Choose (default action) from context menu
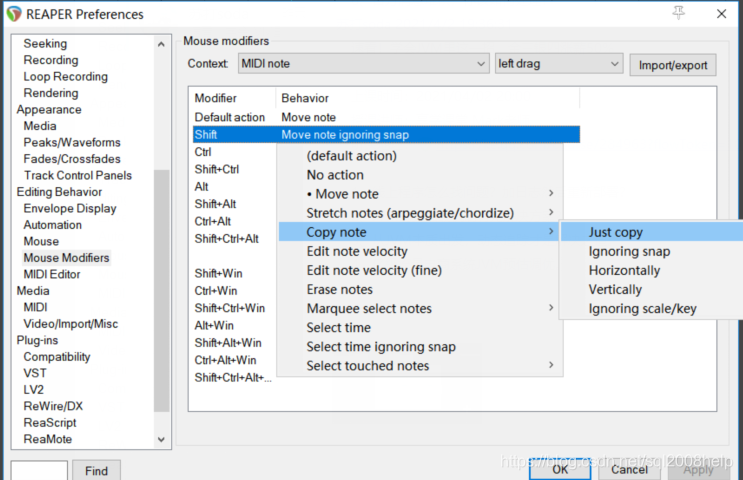Screen dimensions: 743x480 pos(420,156)
